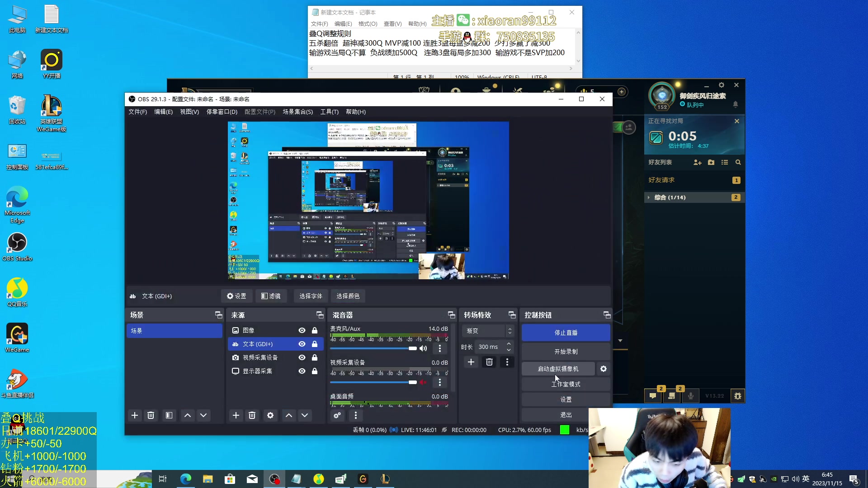Hide the 文本 (GDI+) source
The width and height of the screenshot is (868, 488).
pyautogui.click(x=302, y=344)
